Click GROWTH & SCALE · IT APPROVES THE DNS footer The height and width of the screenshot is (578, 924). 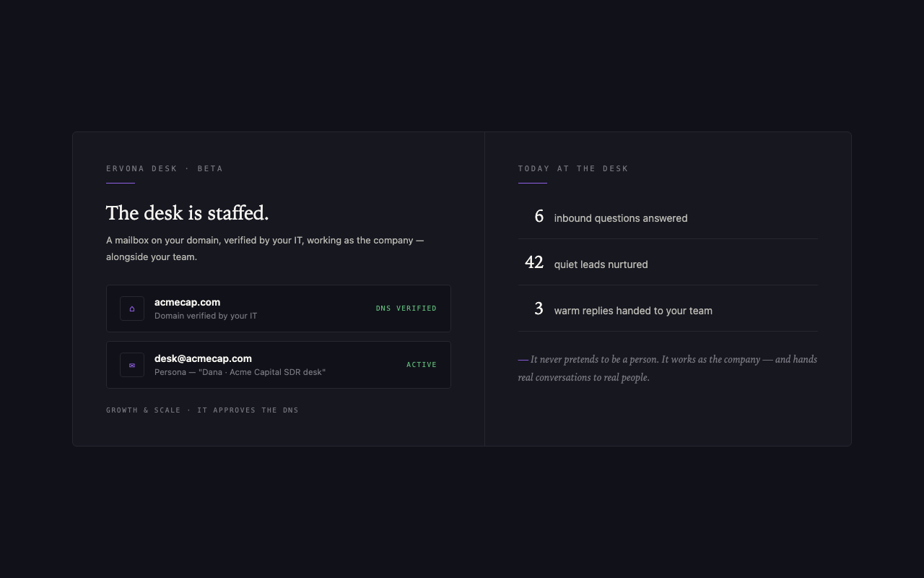(202, 410)
